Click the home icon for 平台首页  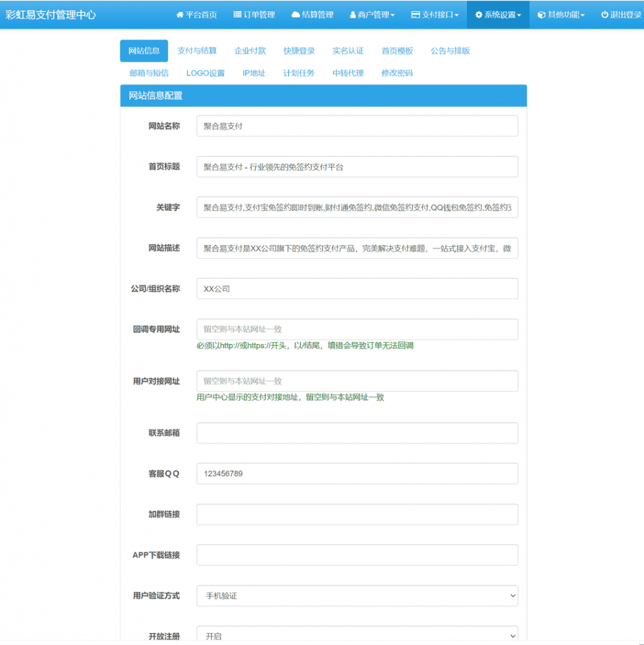coord(180,14)
